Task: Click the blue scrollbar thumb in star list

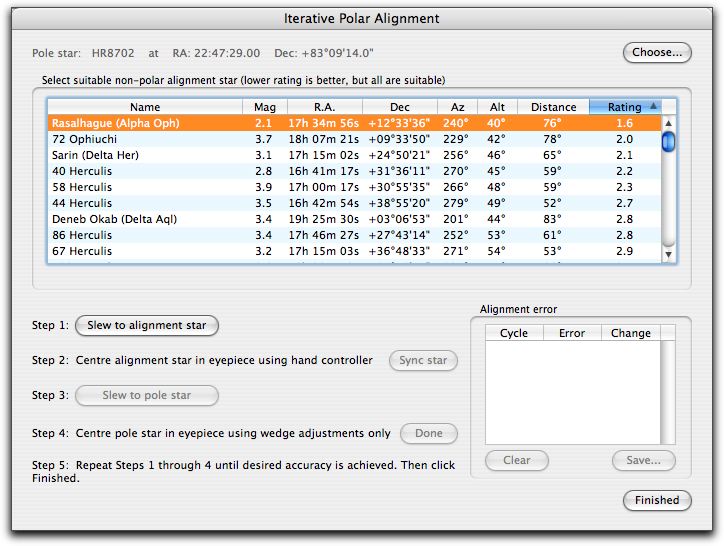Action: point(669,142)
